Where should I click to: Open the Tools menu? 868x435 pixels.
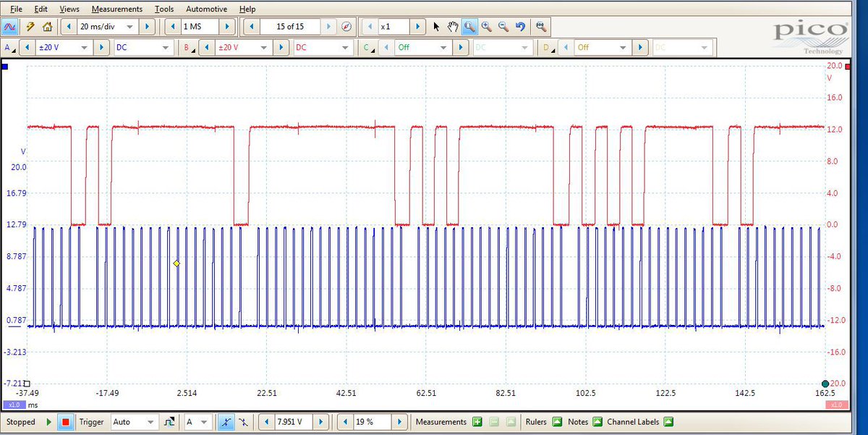pyautogui.click(x=164, y=9)
